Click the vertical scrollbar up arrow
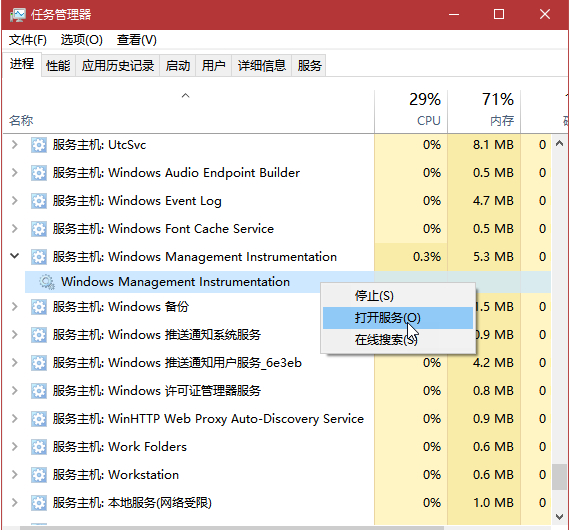The width and height of the screenshot is (570, 530). (559, 143)
